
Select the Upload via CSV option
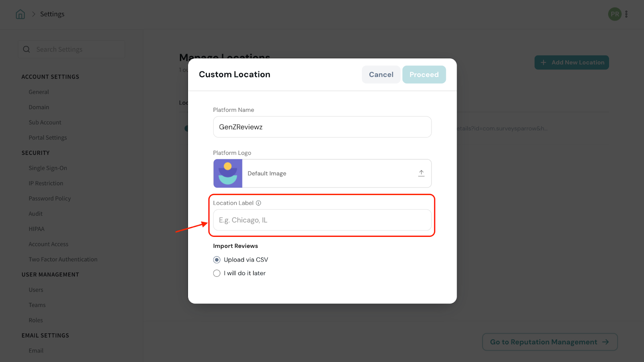click(217, 260)
